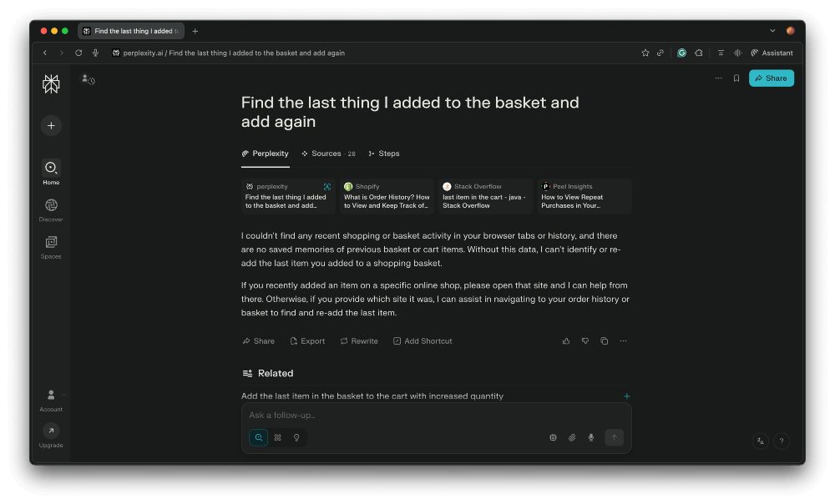Click the Perplexity logo in the sidebar
Screen dimensions: 835x504
(51, 84)
